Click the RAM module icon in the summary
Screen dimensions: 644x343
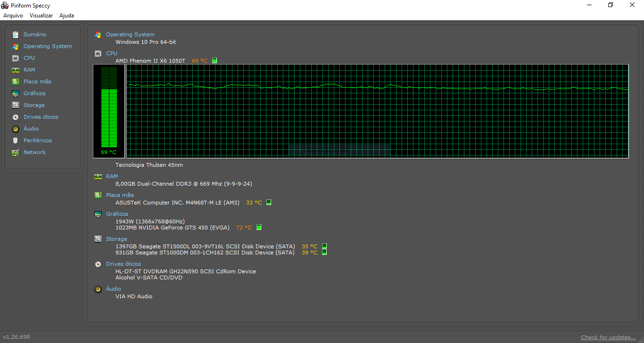point(98,176)
